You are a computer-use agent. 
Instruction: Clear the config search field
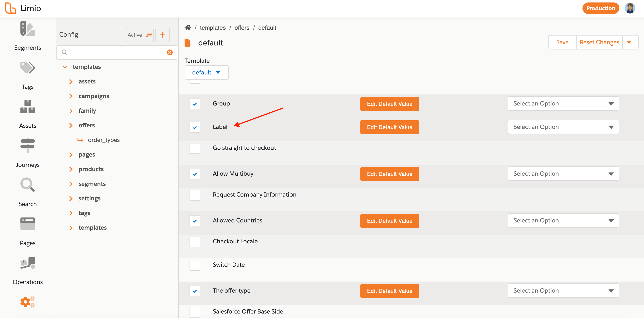coord(170,52)
